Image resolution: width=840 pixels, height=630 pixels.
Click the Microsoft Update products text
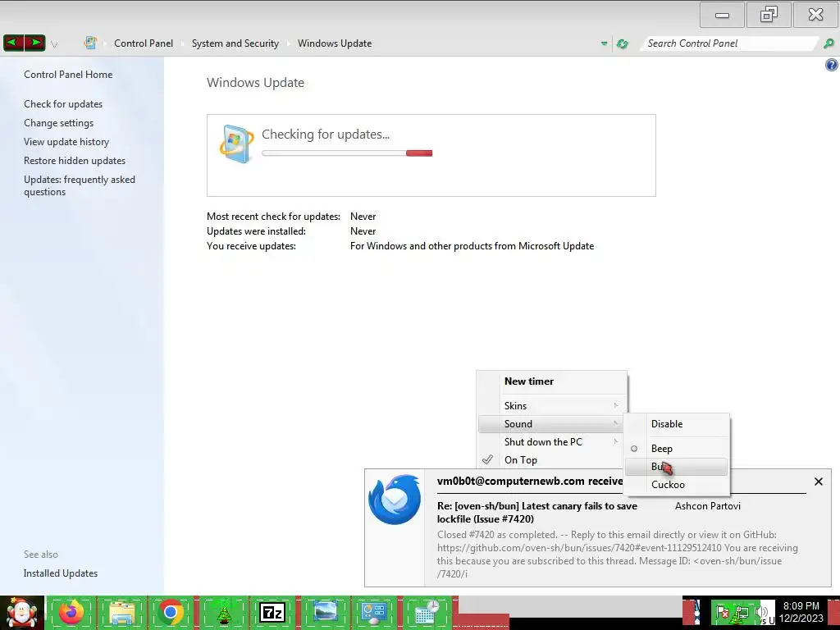click(x=472, y=246)
